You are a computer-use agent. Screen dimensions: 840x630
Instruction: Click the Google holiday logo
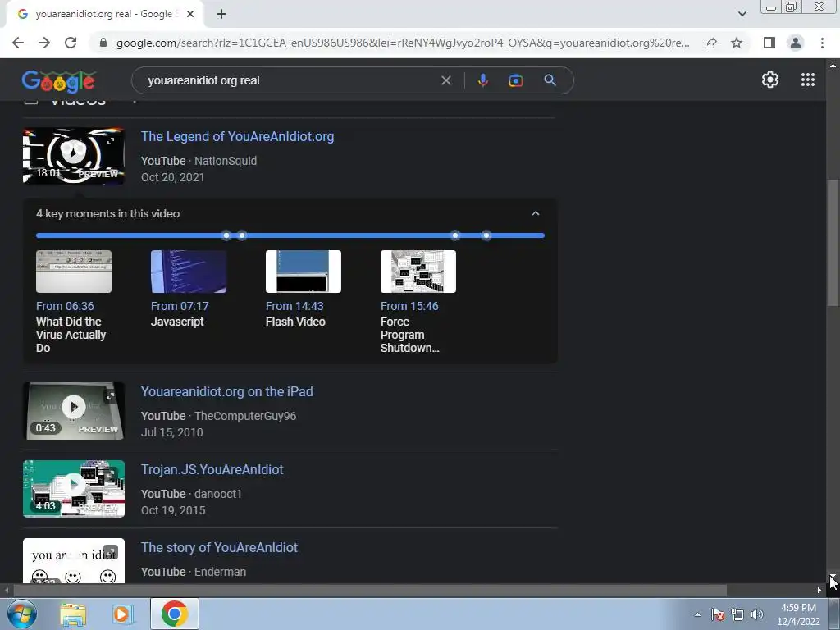tap(59, 81)
